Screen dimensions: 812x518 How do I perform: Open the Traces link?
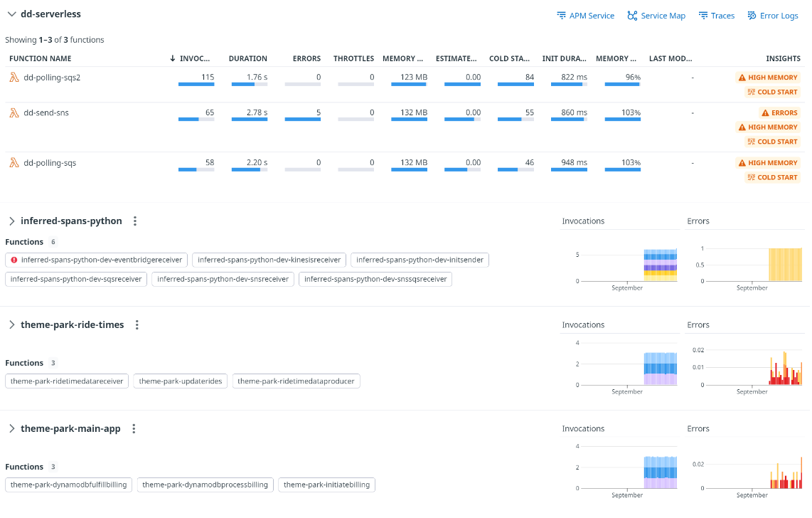(716, 16)
